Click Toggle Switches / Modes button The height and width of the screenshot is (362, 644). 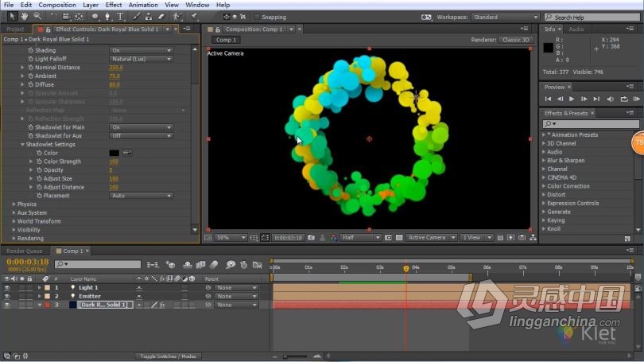point(168,356)
